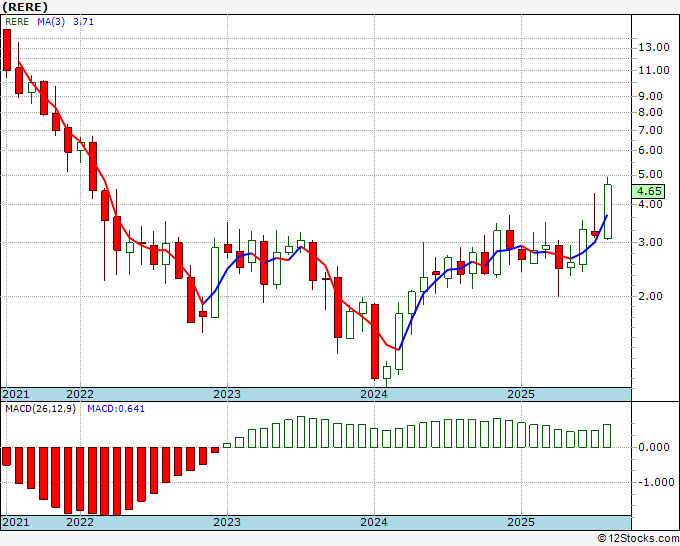The image size is (680, 546).
Task: Click 2024 on the MACD panel timeline
Action: 374,522
